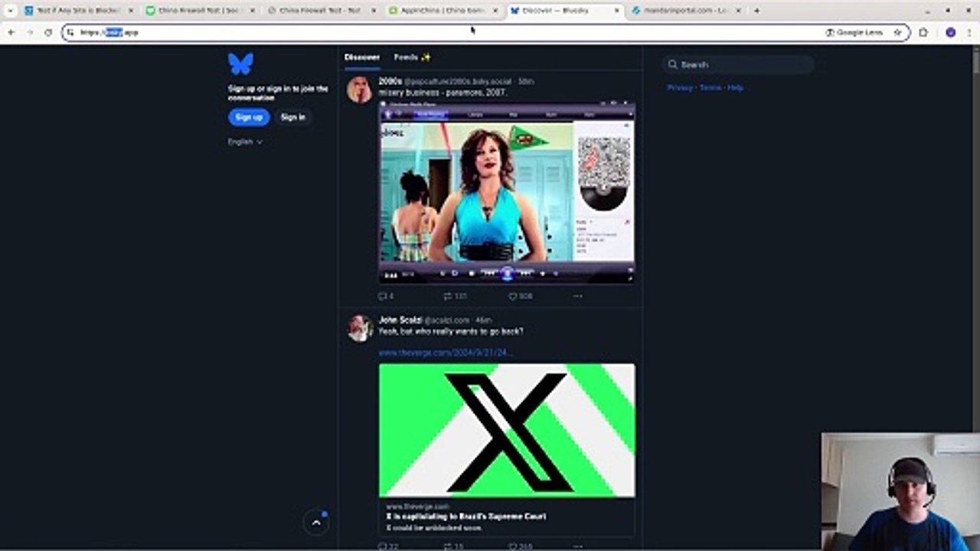Open more options on misery business post
980x551 pixels.
pyautogui.click(x=577, y=296)
